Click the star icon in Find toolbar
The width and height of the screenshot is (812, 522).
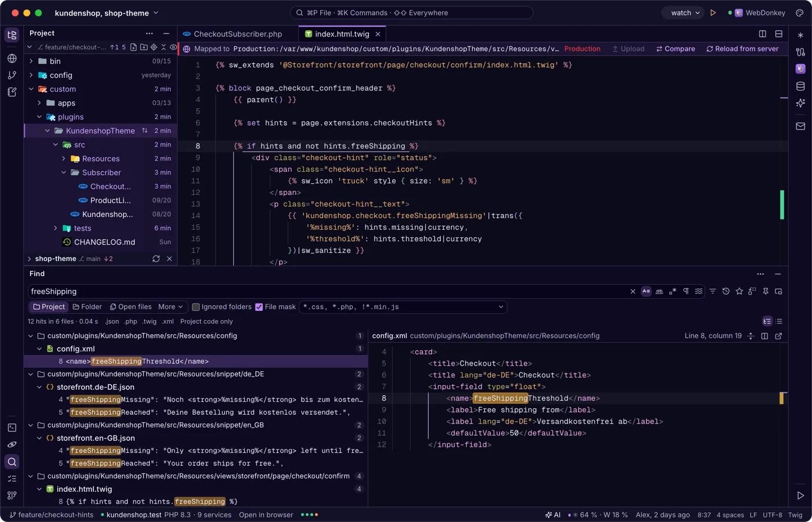(739, 291)
